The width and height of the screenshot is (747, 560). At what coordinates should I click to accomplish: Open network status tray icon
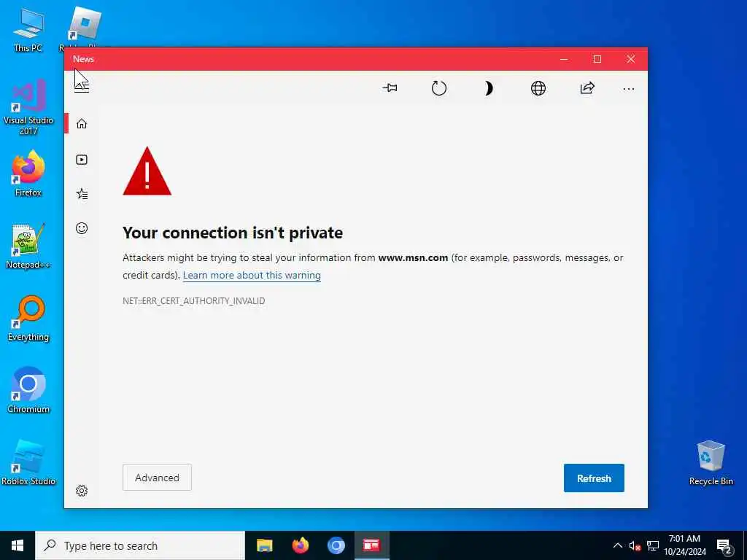(x=653, y=545)
